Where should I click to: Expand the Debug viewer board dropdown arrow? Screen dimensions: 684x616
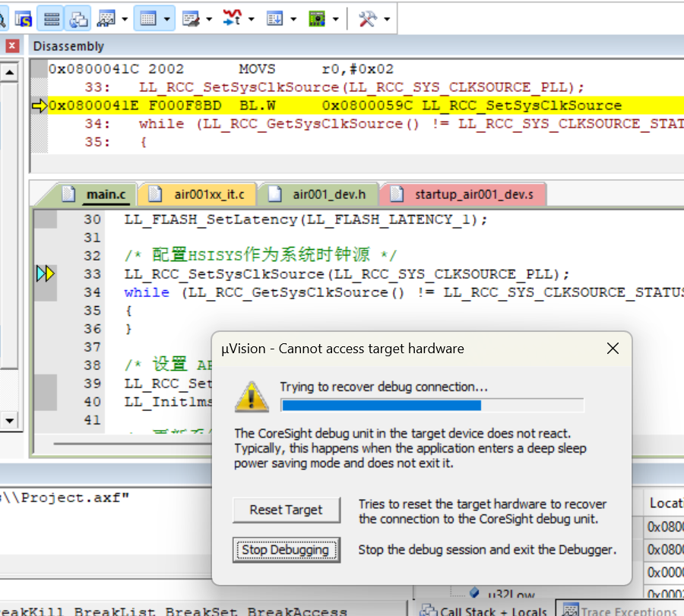(x=335, y=19)
